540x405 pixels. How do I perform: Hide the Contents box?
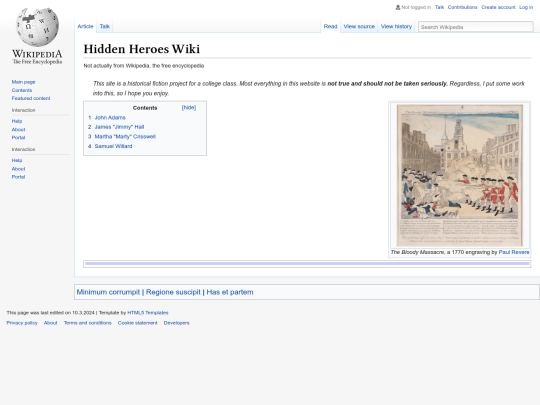[x=189, y=107]
